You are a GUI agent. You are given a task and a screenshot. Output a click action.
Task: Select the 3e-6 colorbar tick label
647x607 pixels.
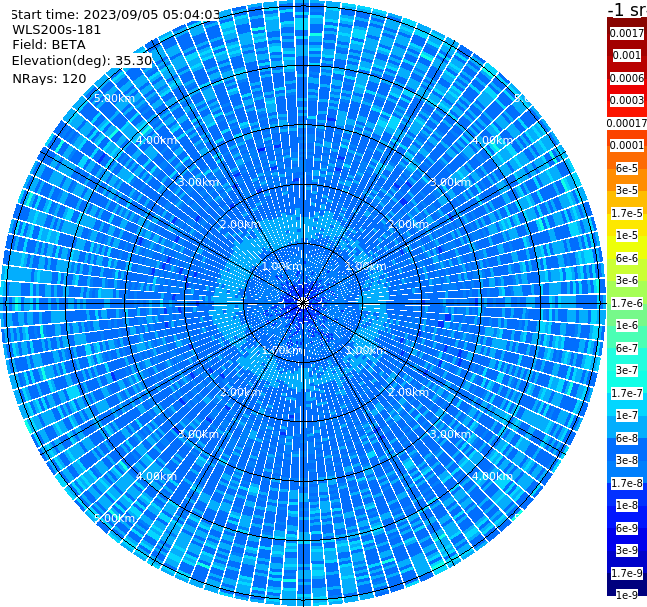click(627, 280)
